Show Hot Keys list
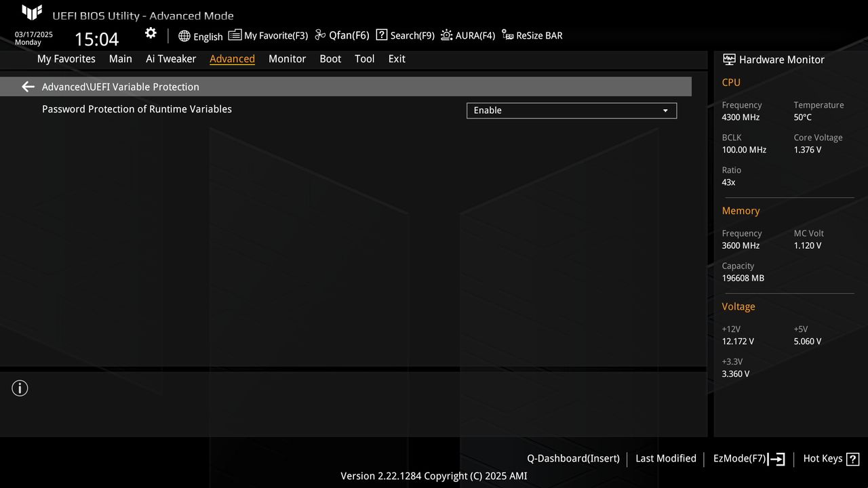Viewport: 868px width, 488px height. [x=823, y=459]
